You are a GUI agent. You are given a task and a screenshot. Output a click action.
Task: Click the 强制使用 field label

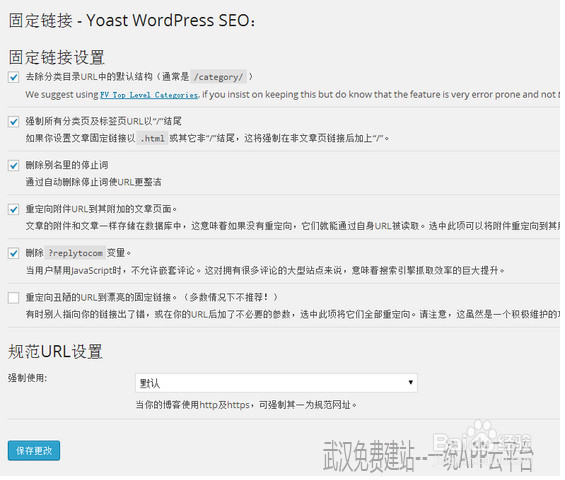click(x=27, y=378)
